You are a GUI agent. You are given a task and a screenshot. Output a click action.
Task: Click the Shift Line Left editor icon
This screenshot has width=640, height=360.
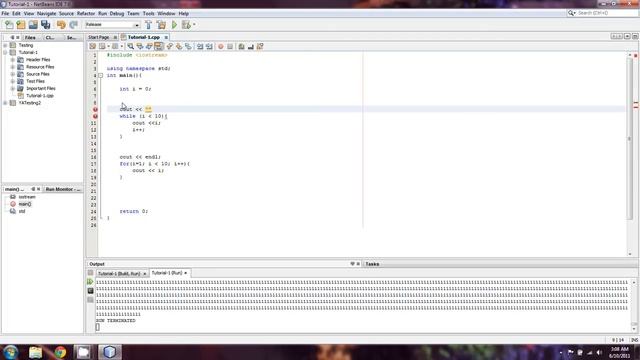point(200,47)
